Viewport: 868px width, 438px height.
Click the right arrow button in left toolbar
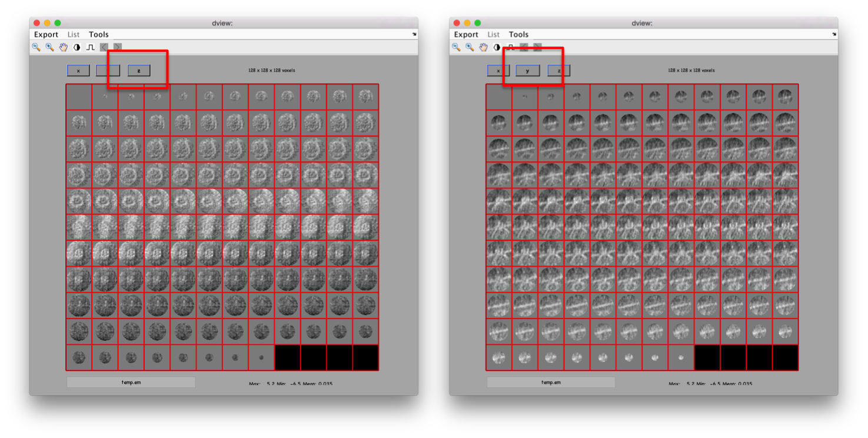click(x=118, y=47)
